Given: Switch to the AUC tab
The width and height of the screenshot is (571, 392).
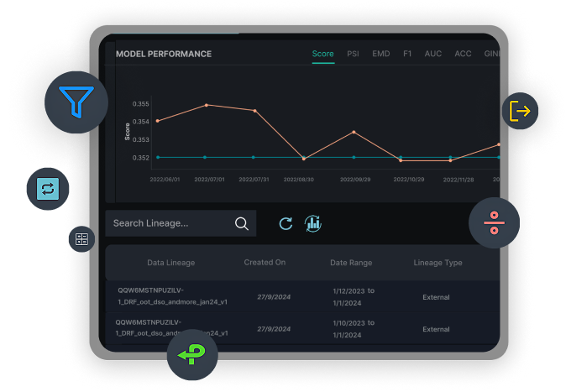Looking at the screenshot, I should tap(433, 55).
